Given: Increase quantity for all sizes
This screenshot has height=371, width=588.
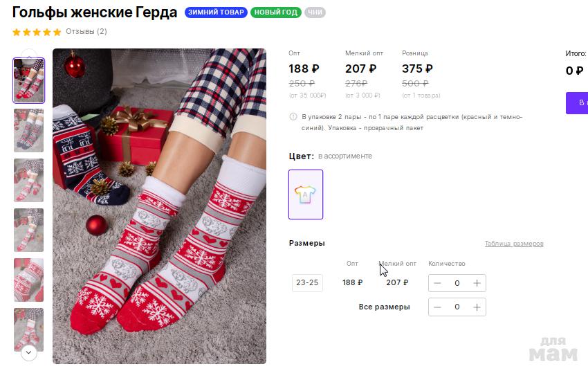Looking at the screenshot, I should 477,307.
